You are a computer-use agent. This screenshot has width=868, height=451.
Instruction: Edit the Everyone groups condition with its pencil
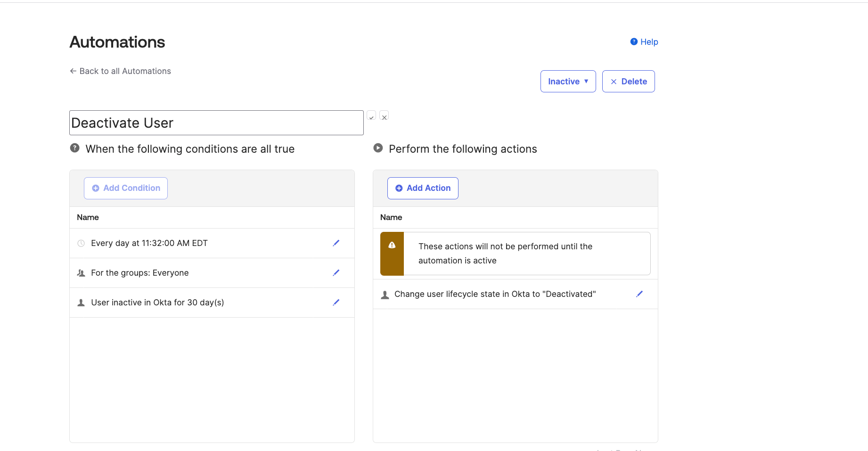point(336,272)
